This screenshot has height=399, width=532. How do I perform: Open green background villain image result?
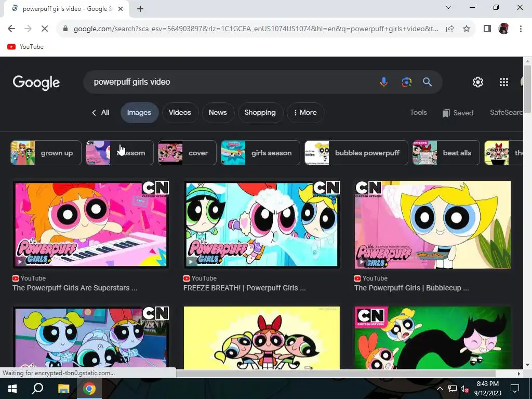coord(433,338)
